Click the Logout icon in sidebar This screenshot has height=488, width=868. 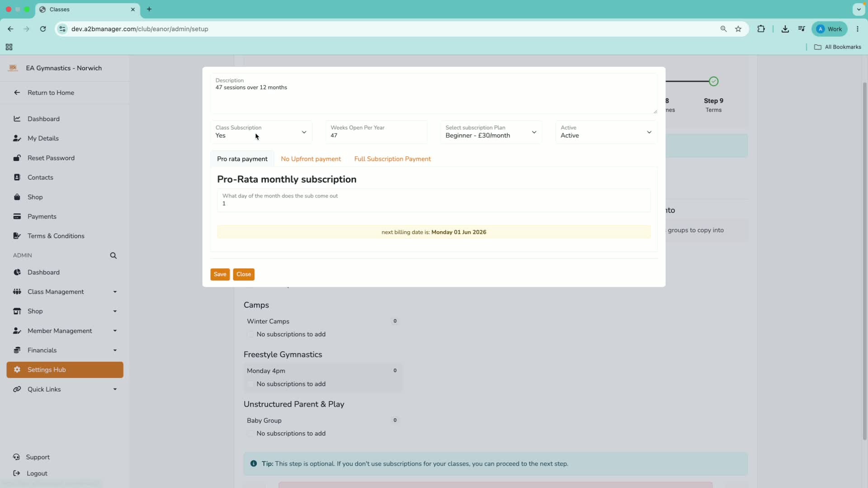[x=16, y=473]
